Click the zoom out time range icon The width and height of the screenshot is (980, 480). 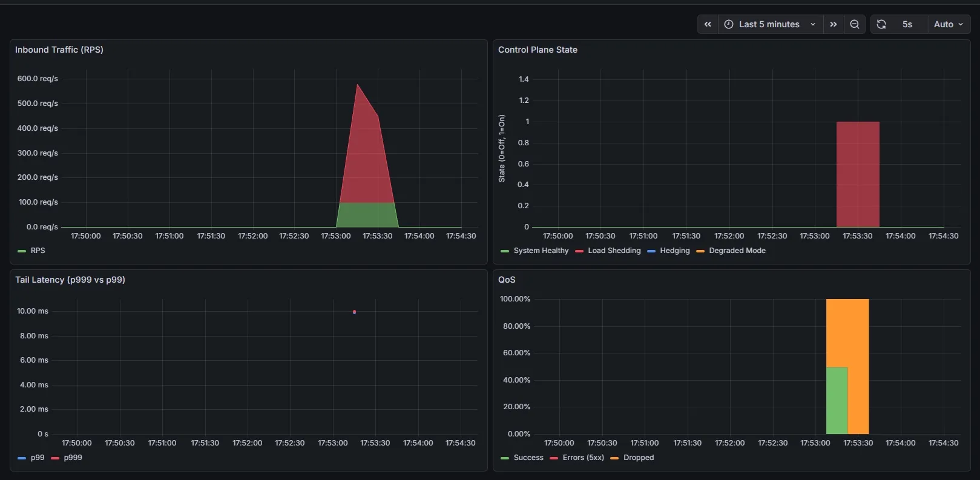[x=855, y=24]
